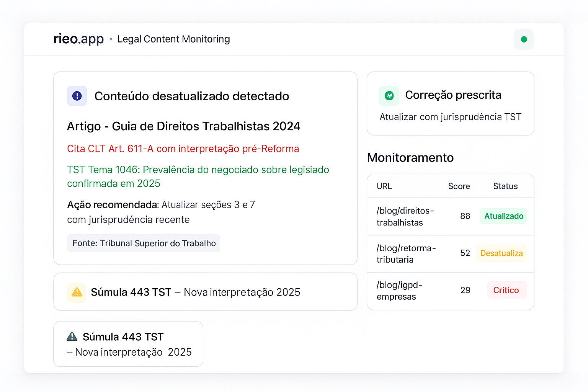588x392 pixels.
Task: Click the yellow warning triangle icon
Action: tap(77, 292)
